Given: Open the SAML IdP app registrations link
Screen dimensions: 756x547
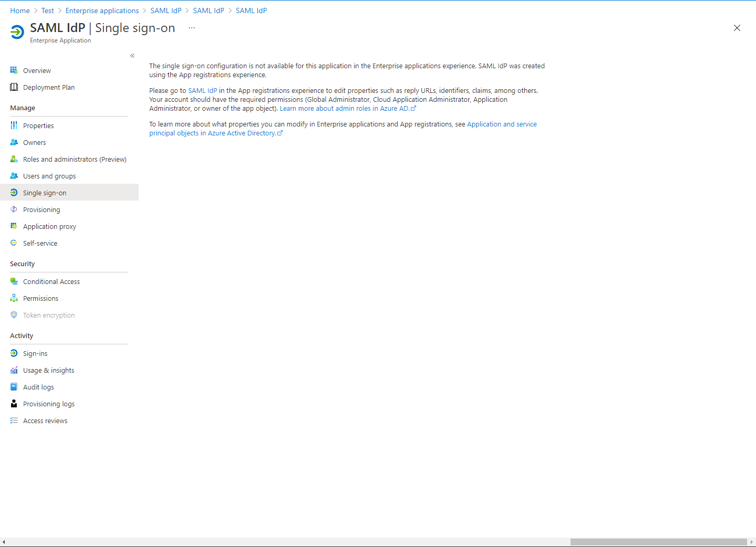Looking at the screenshot, I should pyautogui.click(x=203, y=90).
